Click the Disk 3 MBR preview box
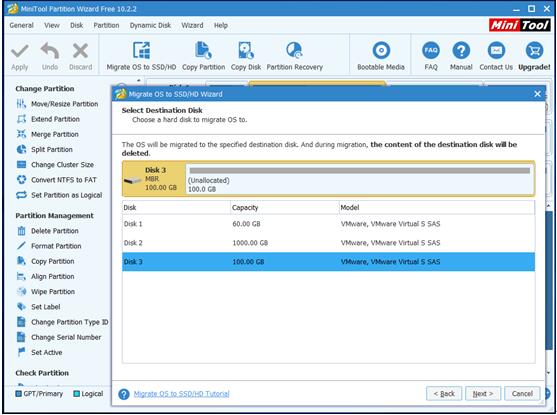557x415 pixels. [x=154, y=179]
